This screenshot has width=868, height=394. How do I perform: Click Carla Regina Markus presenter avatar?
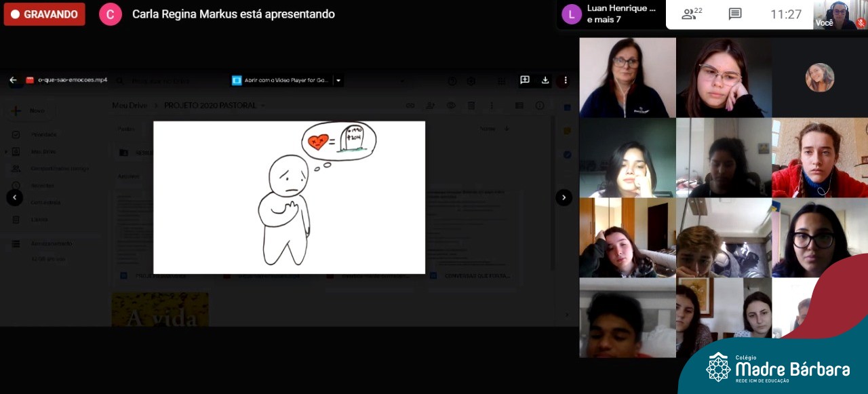pyautogui.click(x=111, y=14)
